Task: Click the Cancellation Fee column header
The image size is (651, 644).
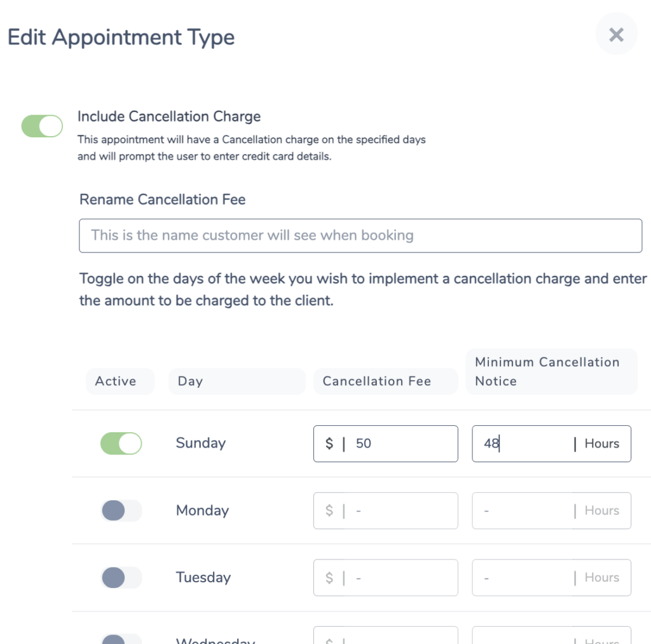Action: tap(386, 381)
